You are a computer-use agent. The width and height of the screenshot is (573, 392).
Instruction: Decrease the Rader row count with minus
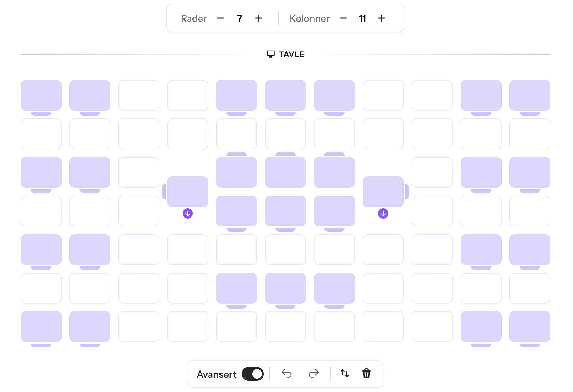tap(221, 18)
